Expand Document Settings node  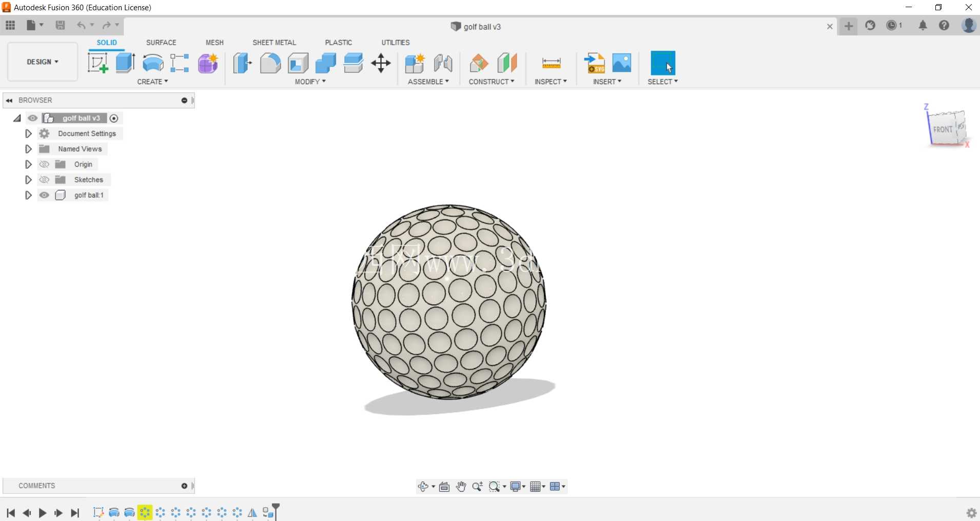28,133
